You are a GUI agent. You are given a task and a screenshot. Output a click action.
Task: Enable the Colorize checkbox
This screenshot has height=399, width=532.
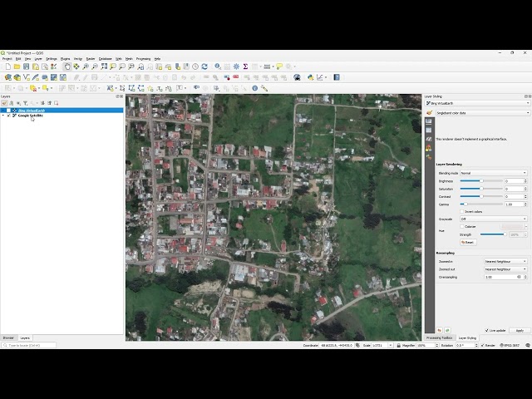tap(462, 227)
